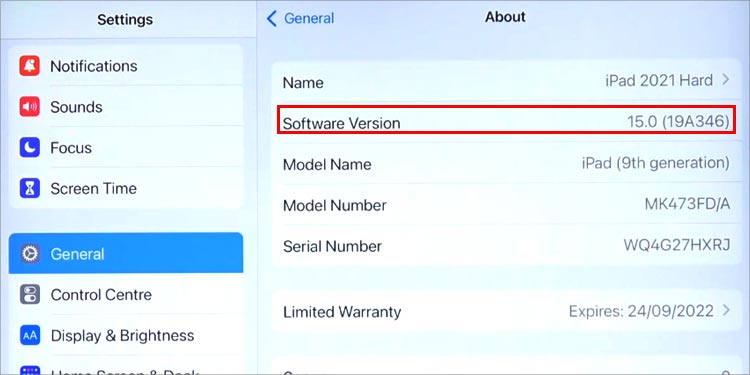This screenshot has width=750, height=375.
Task: Tap the Focus moon icon
Action: click(x=30, y=147)
